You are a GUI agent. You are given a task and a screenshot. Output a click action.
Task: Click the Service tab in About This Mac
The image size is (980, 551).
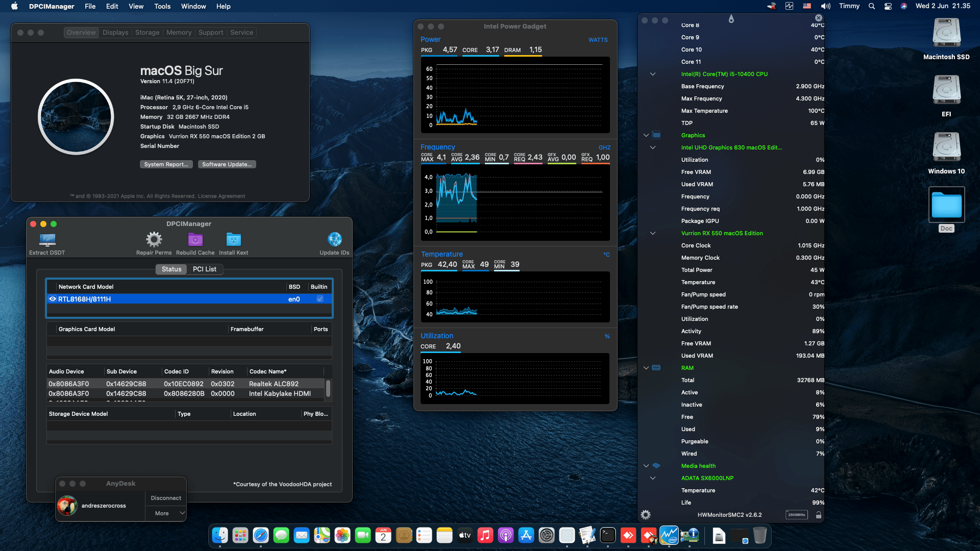[x=241, y=32]
